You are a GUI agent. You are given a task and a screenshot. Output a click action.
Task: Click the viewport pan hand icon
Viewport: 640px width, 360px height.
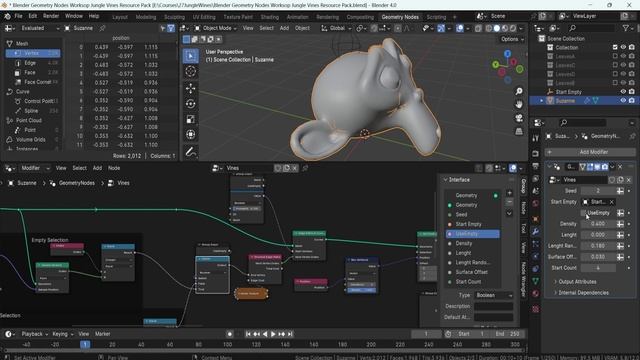click(x=519, y=104)
